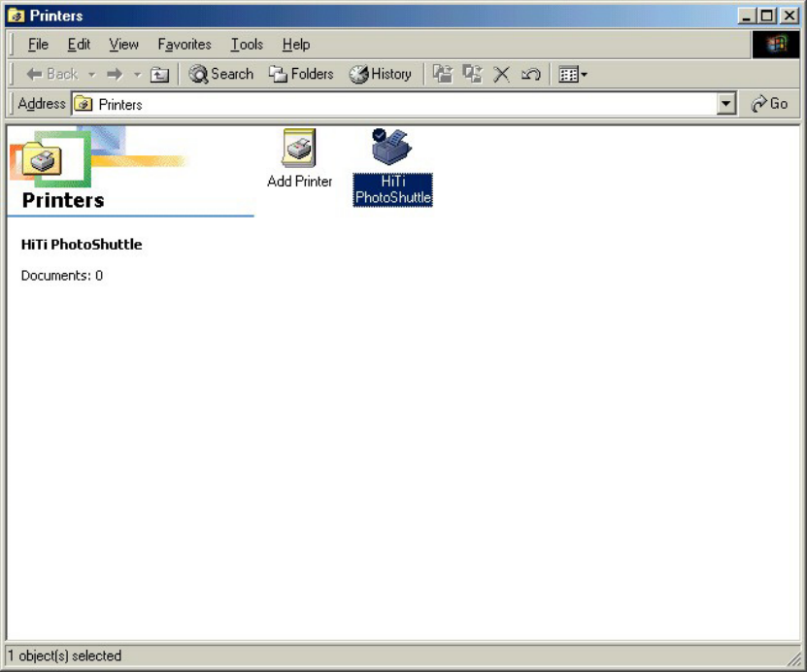Click the large Printers heading

63,200
